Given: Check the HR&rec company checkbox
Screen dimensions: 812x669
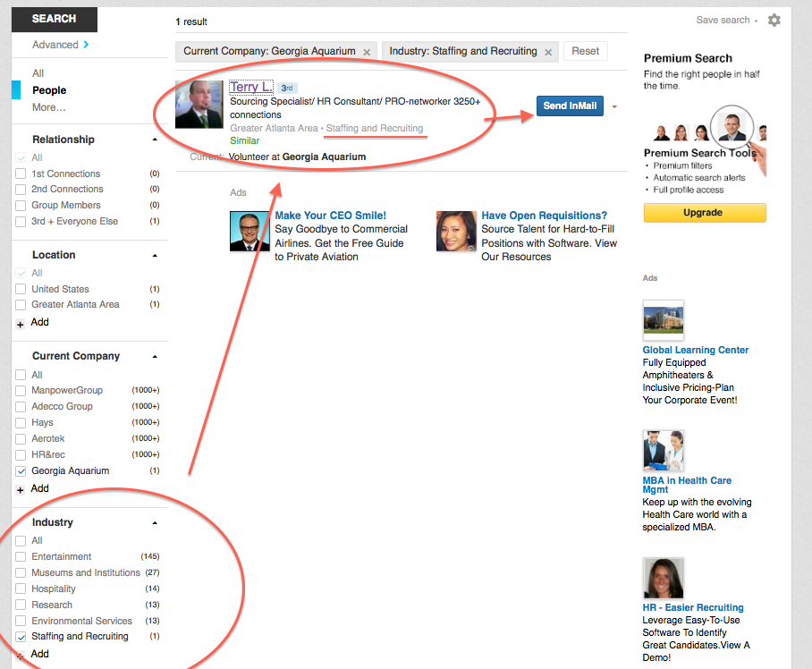Looking at the screenshot, I should coord(21,455).
